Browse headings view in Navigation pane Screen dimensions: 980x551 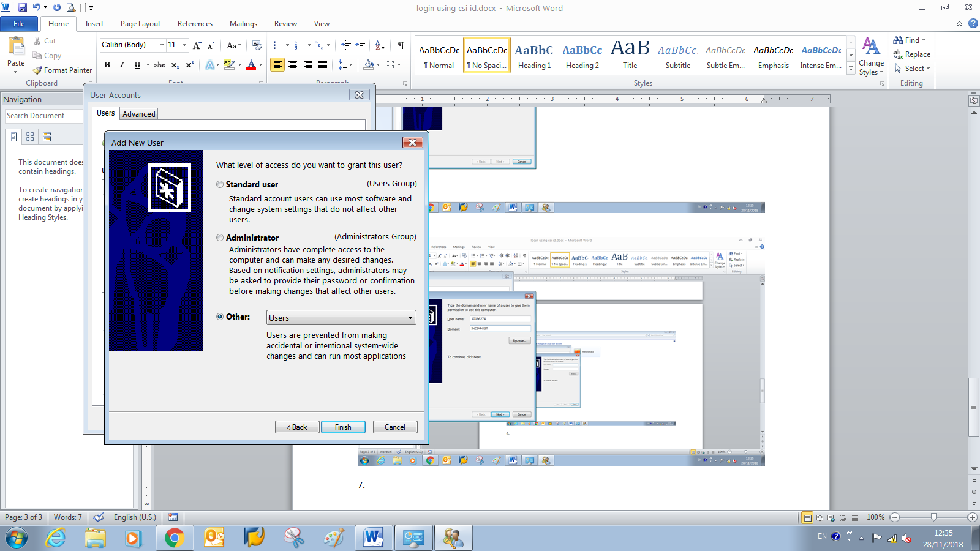click(13, 137)
